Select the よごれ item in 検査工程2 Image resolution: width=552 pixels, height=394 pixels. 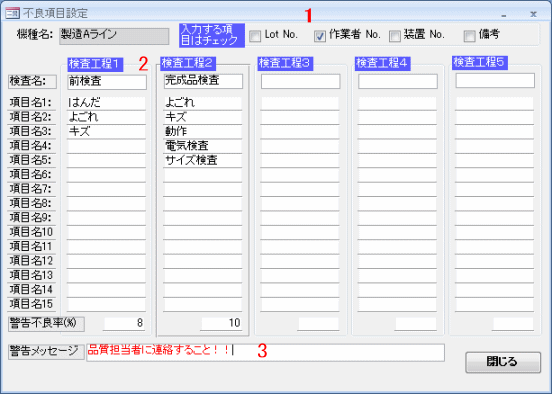(x=203, y=103)
